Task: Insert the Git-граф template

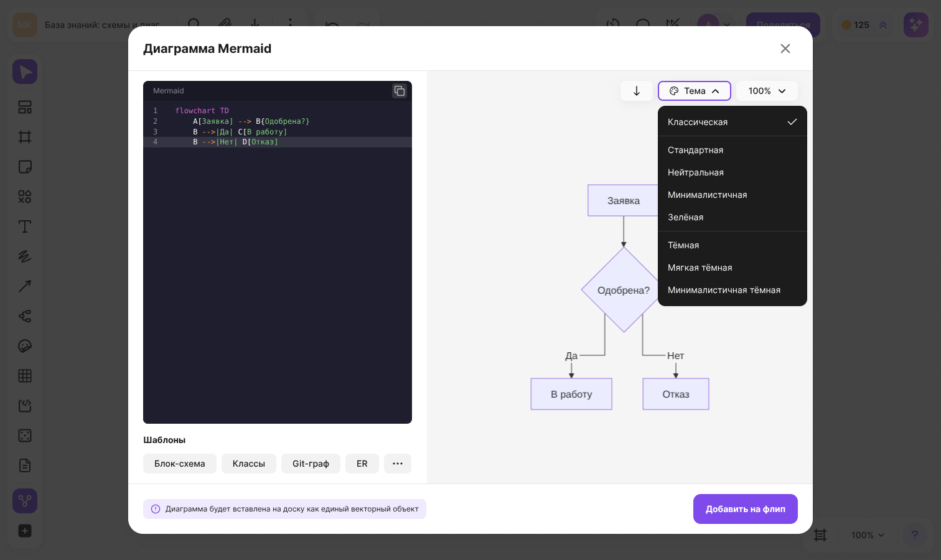Action: pos(311,464)
